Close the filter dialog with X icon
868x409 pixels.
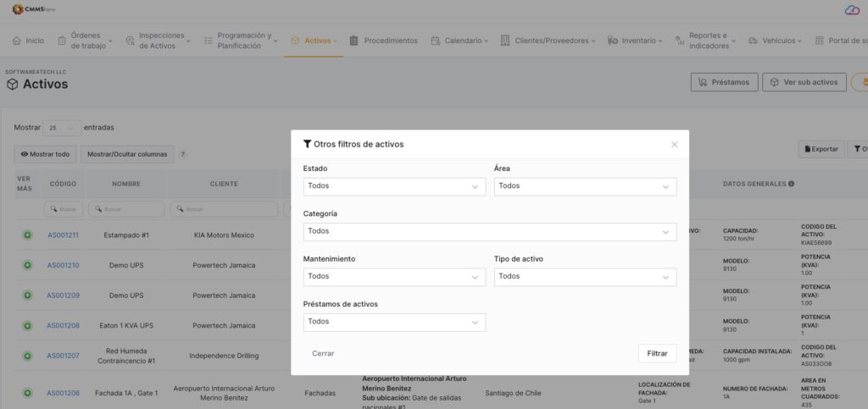[674, 145]
